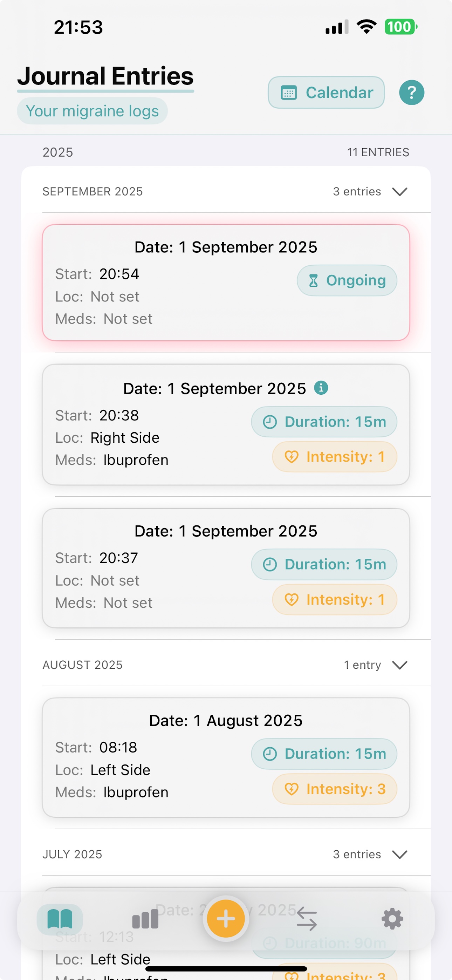
Task: Tap the info icon beside 1 September date
Action: (321, 388)
